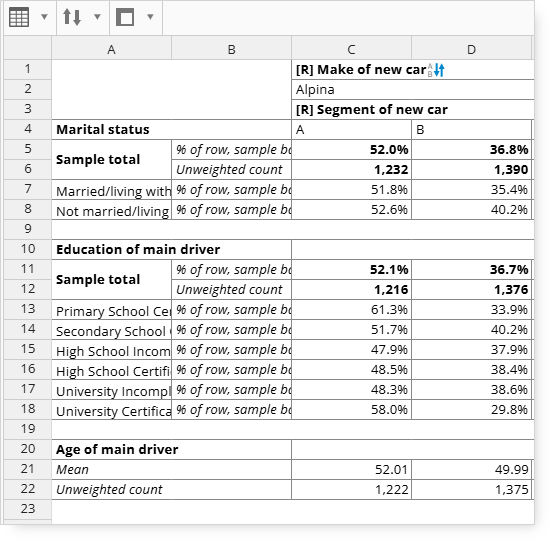Click 'Unweighted count' label in row 22
Screen dimensions: 550x540
pyautogui.click(x=172, y=489)
